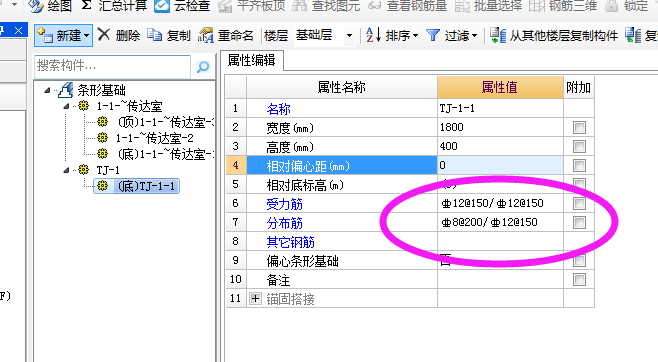Click the 属性名称 column header
This screenshot has width=658, height=362.
coord(342,87)
